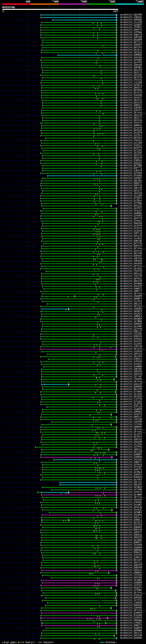
Task: Select label UniRef100_Q9SIX3
Action: point(131,633)
